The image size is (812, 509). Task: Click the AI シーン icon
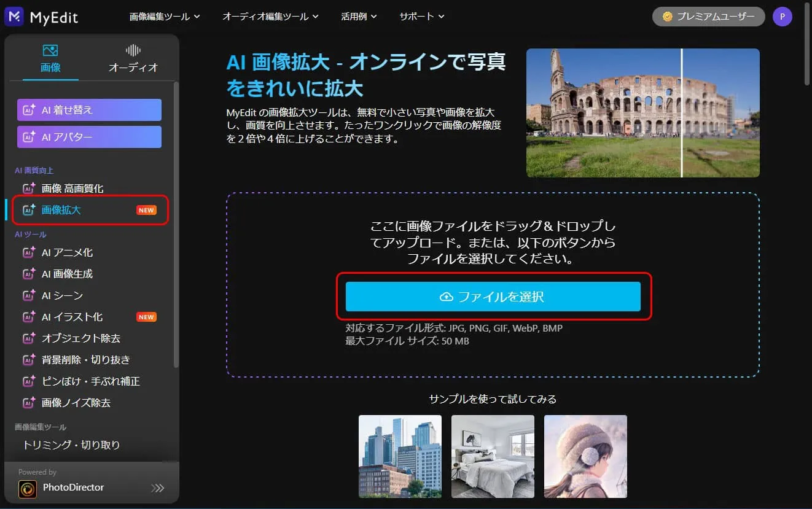coord(29,295)
